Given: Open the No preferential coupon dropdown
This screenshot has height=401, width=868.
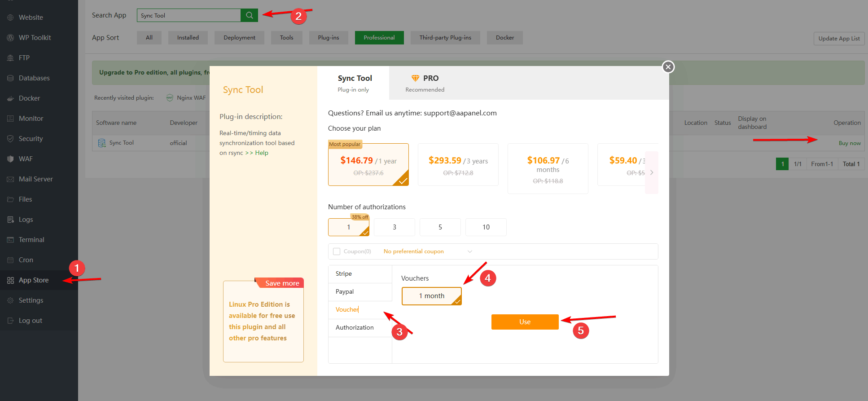Looking at the screenshot, I should coord(428,251).
